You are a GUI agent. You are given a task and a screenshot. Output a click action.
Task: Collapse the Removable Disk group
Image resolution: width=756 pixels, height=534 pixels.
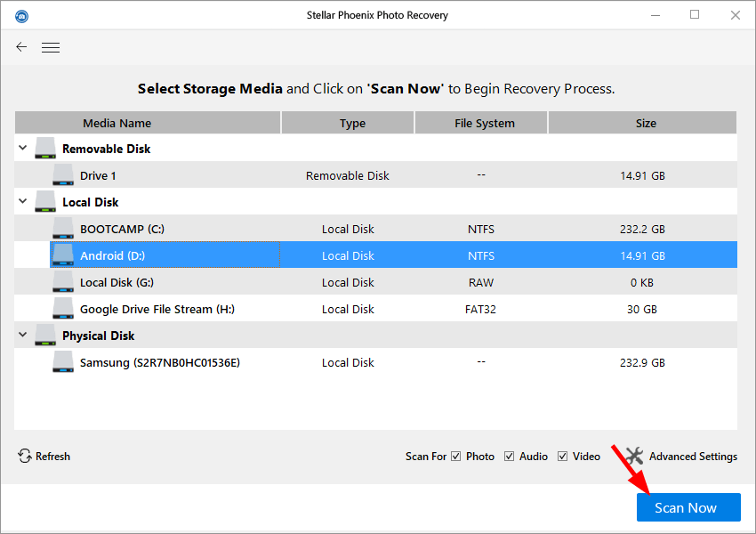(x=22, y=148)
